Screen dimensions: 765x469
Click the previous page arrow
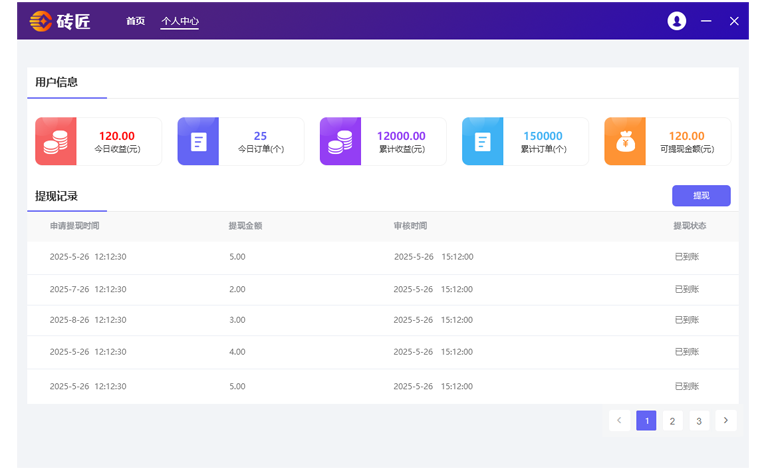[x=619, y=421]
